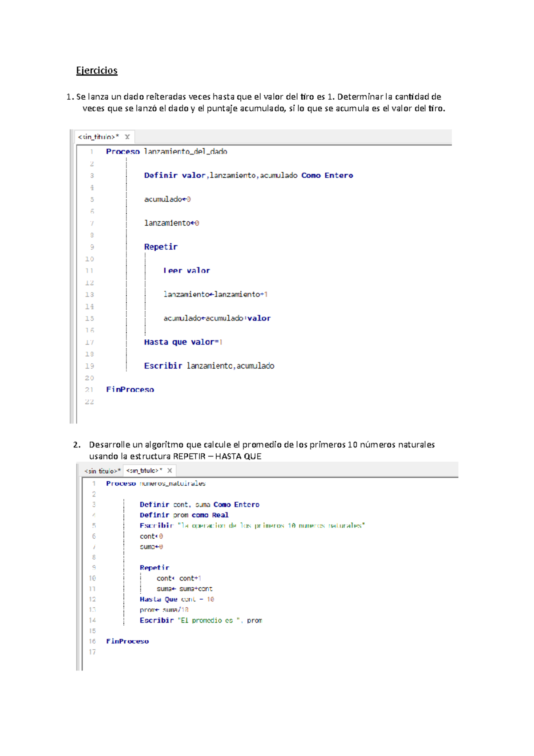Click line number 22 in the upper editor
The image size is (534, 756).
(89, 402)
